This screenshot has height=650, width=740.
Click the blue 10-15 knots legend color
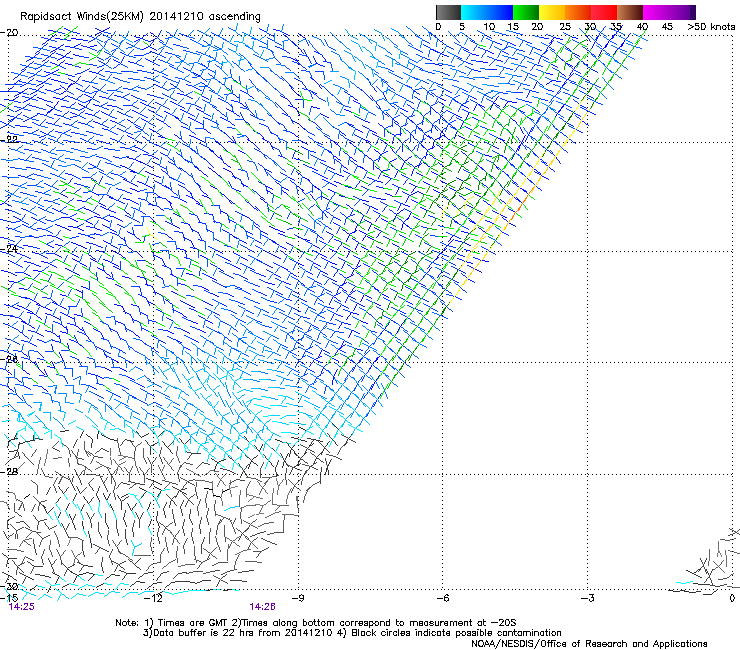tap(500, 12)
